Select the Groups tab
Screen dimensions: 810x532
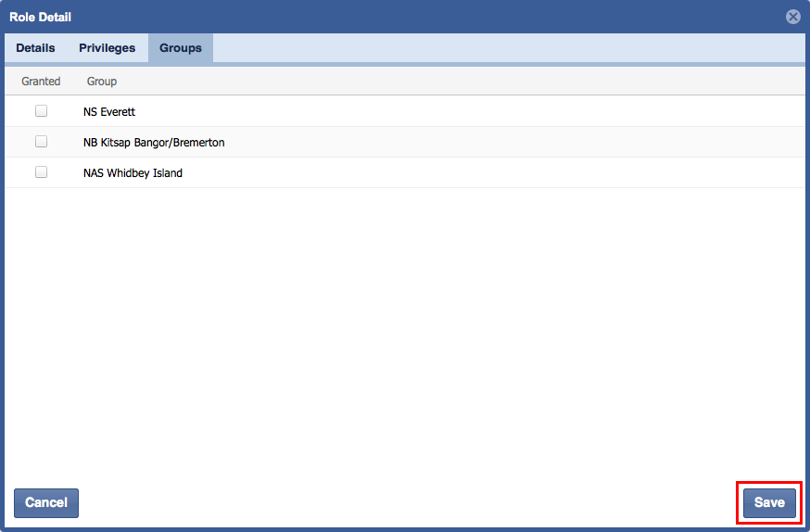pos(180,48)
